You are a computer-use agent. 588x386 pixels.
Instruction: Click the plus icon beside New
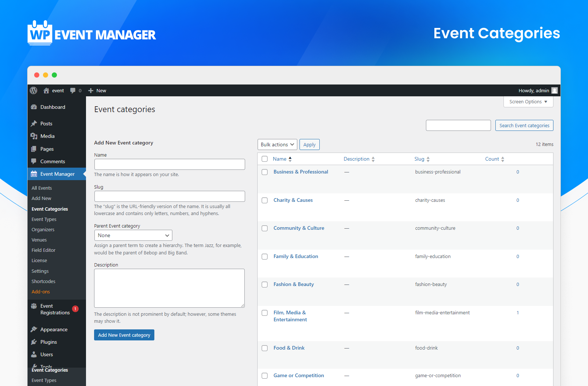pos(91,90)
